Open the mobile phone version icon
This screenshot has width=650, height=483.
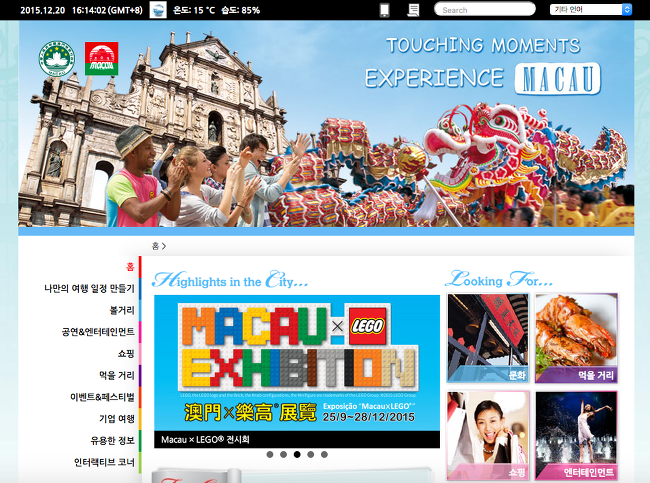pos(384,10)
